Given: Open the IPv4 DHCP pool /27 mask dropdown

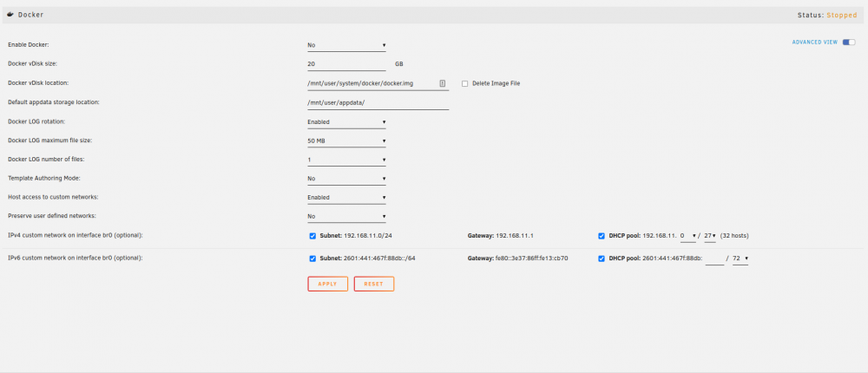Looking at the screenshot, I should click(710, 236).
